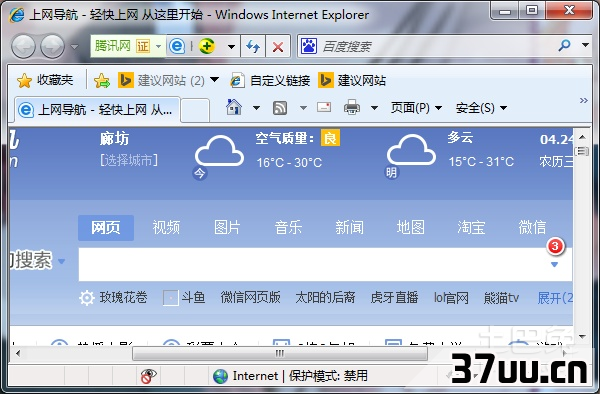Open a new blank tab
600x394 pixels.
click(x=195, y=111)
